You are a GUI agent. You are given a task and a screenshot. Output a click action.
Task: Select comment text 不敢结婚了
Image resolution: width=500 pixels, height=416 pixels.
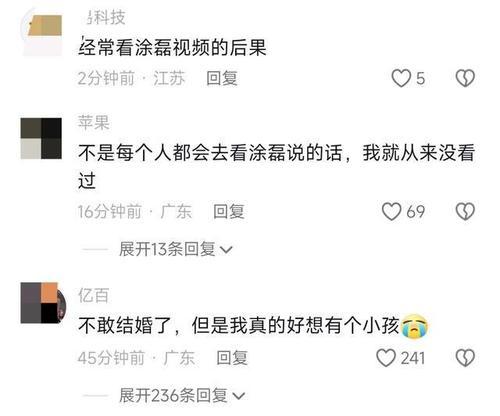tap(125, 326)
